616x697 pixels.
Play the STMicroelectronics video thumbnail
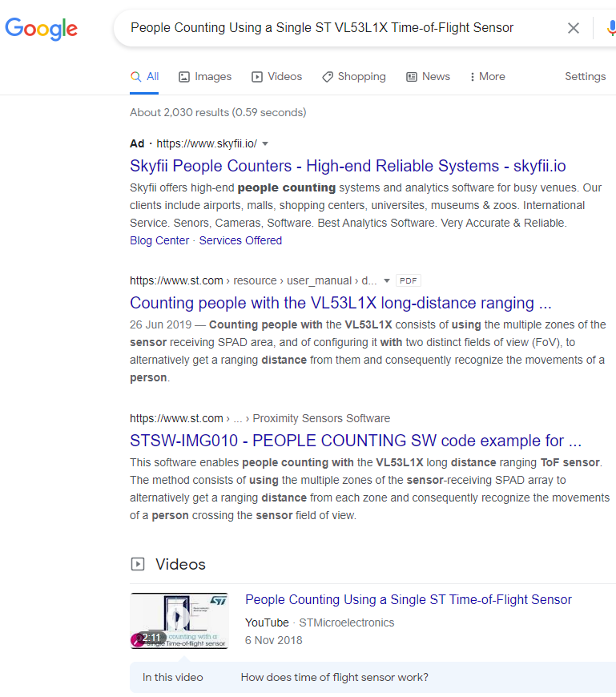[x=179, y=621]
